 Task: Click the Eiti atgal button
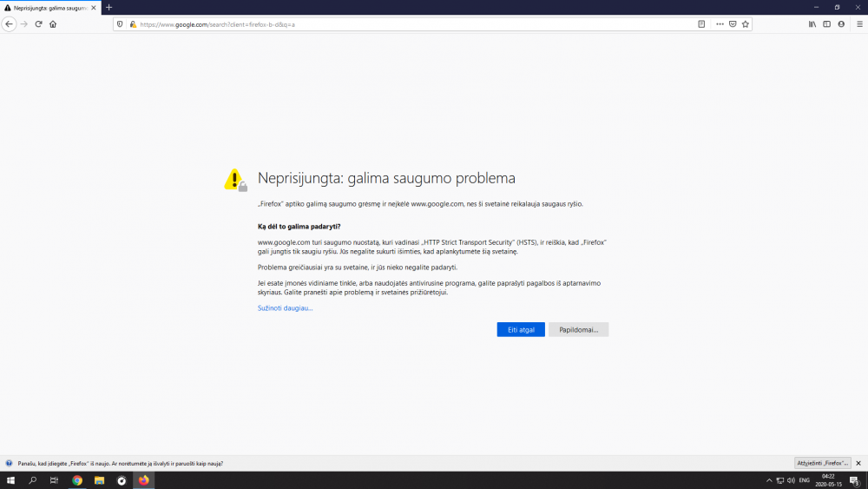click(x=520, y=329)
